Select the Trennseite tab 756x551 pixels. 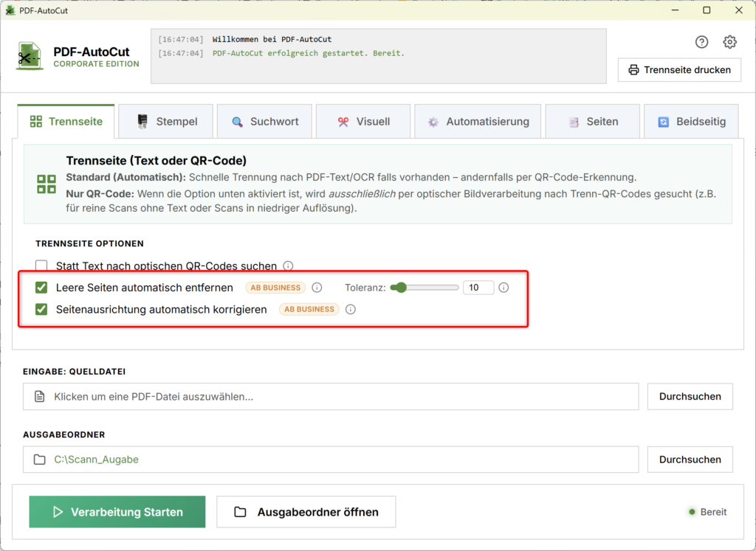(66, 122)
